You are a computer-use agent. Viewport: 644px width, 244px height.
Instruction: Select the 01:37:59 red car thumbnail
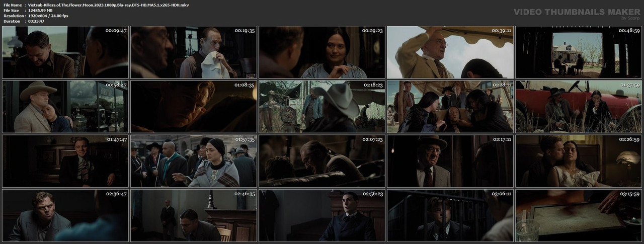579,107
